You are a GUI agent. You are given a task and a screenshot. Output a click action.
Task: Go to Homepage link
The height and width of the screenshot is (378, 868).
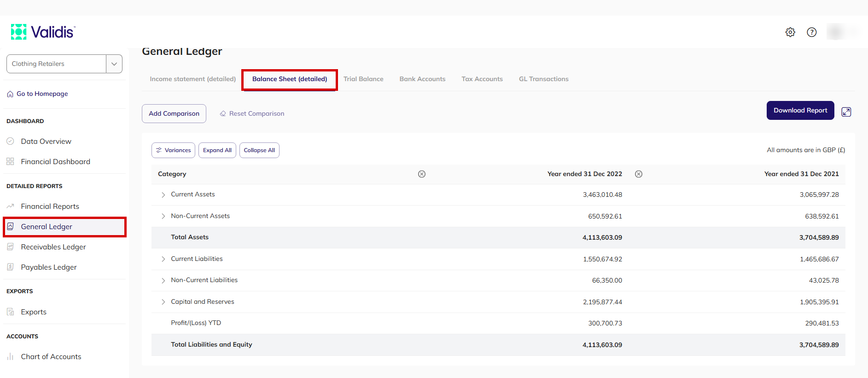click(x=42, y=94)
